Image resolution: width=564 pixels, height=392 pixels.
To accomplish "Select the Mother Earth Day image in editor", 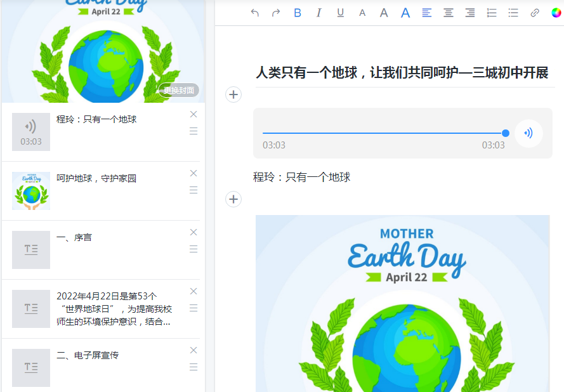I will pos(402,304).
